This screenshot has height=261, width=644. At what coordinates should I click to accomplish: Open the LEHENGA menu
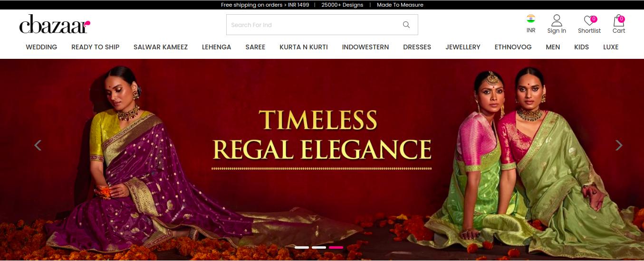pyautogui.click(x=216, y=47)
